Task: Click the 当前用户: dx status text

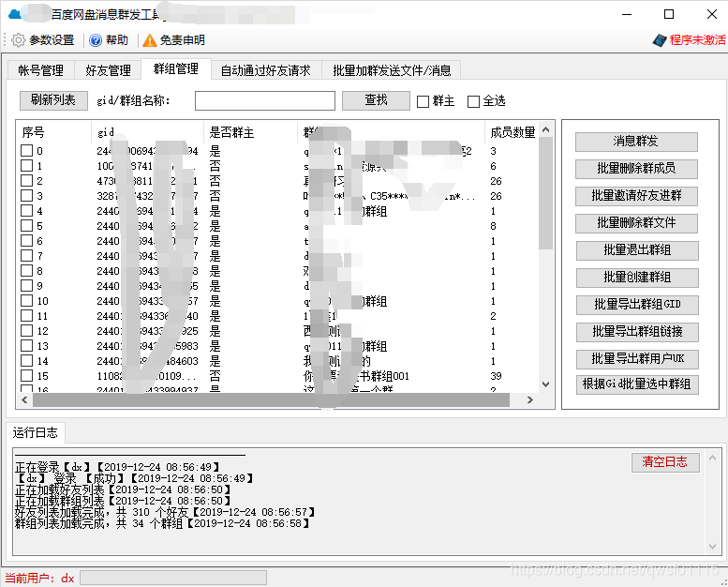Action: click(x=39, y=579)
